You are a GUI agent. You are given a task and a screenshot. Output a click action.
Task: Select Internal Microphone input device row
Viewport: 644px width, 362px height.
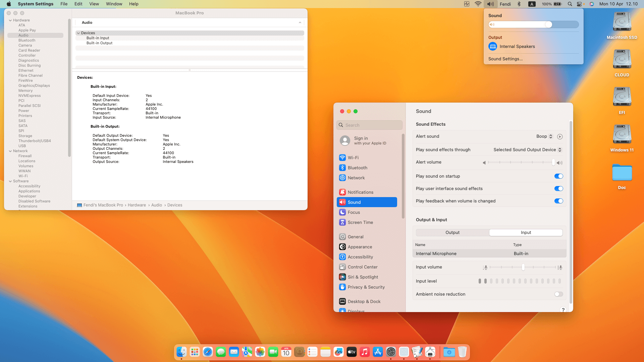pos(489,254)
